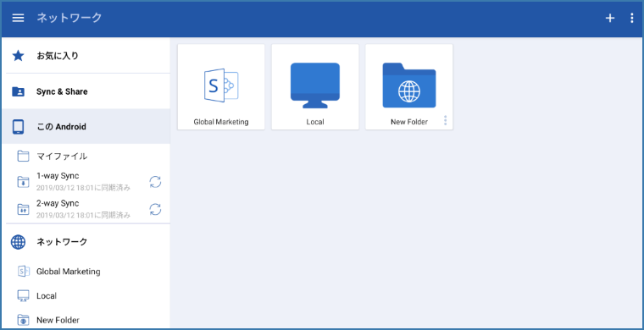Open the top bar overflow menu
Viewport: 644px width, 330px height.
(631, 18)
